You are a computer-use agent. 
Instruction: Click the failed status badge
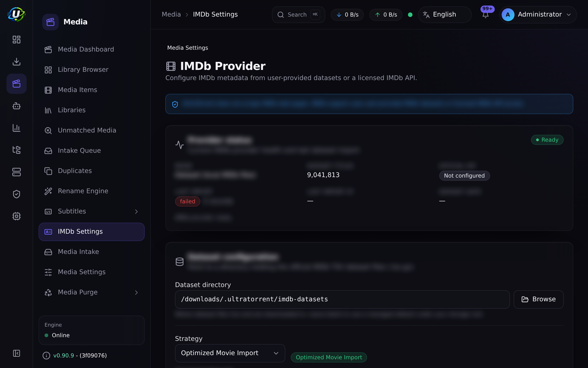(x=187, y=201)
